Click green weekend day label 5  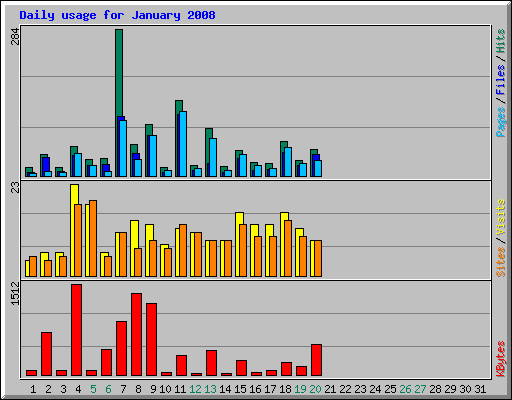[x=93, y=389]
